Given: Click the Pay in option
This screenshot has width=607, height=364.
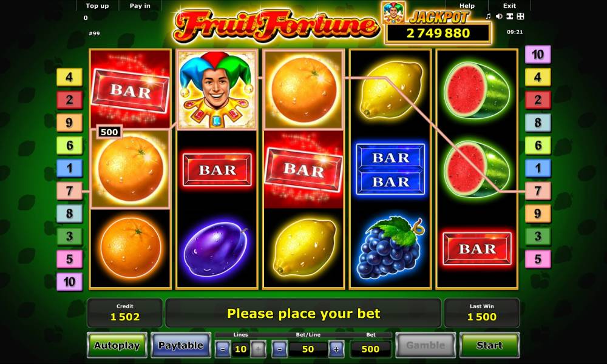Looking at the screenshot, I should click(140, 6).
